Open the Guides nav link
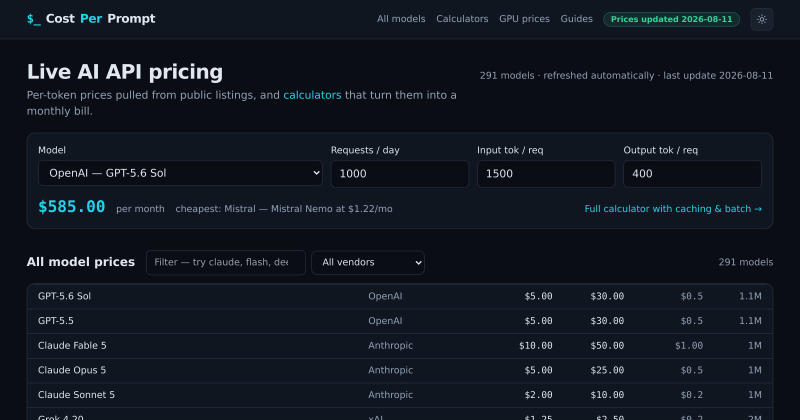This screenshot has width=800, height=420. 577,19
